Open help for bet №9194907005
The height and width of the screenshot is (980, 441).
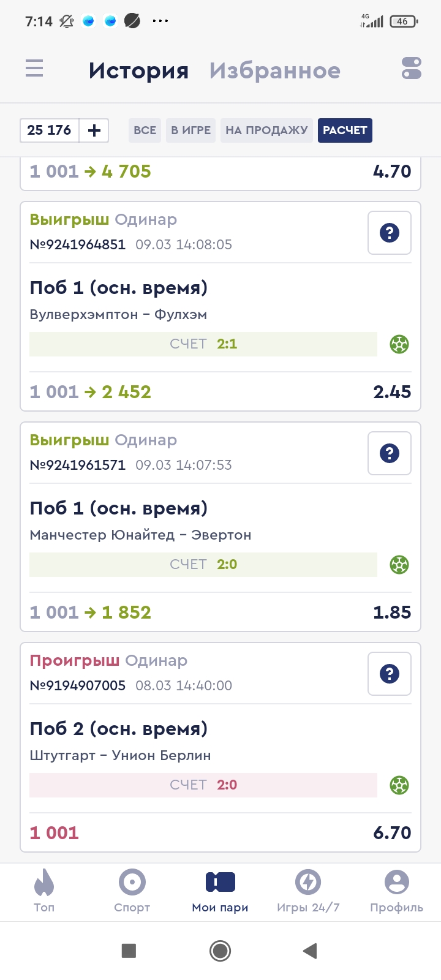390,674
